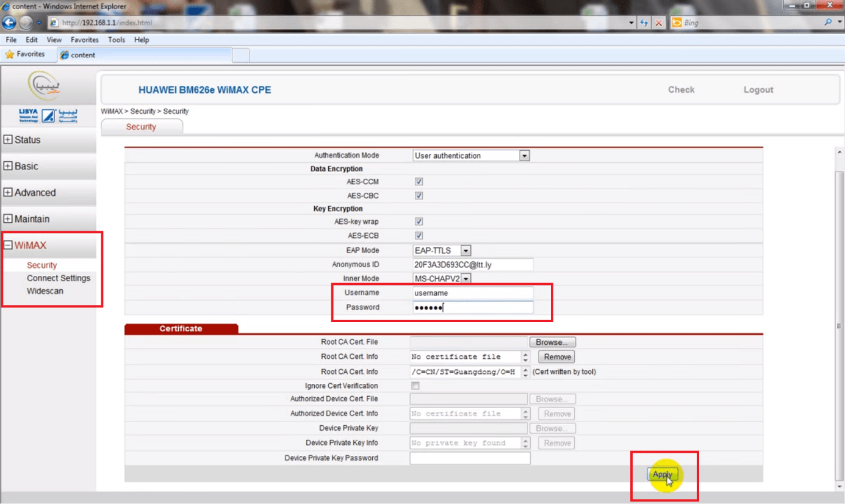
Task: Open the Tools menu
Action: tap(116, 39)
